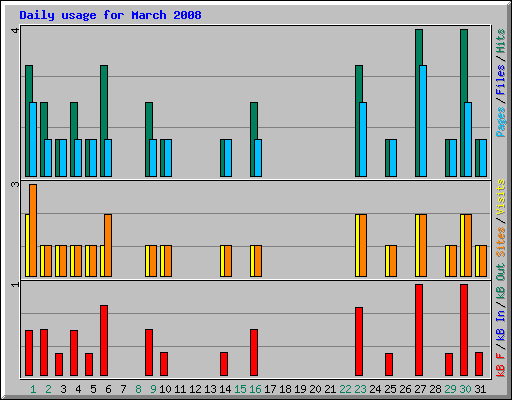Click the red kB bar for day 1
The width and height of the screenshot is (512, 400).
click(x=29, y=353)
